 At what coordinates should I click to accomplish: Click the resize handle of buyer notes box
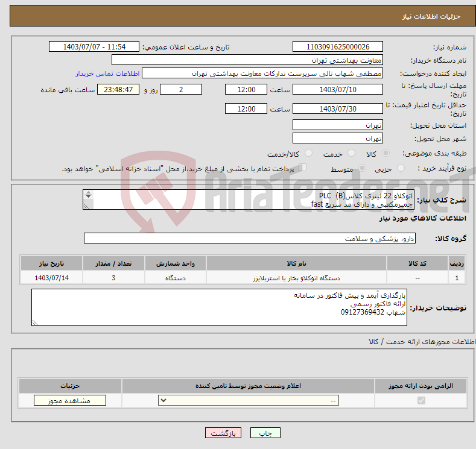(x=35, y=322)
